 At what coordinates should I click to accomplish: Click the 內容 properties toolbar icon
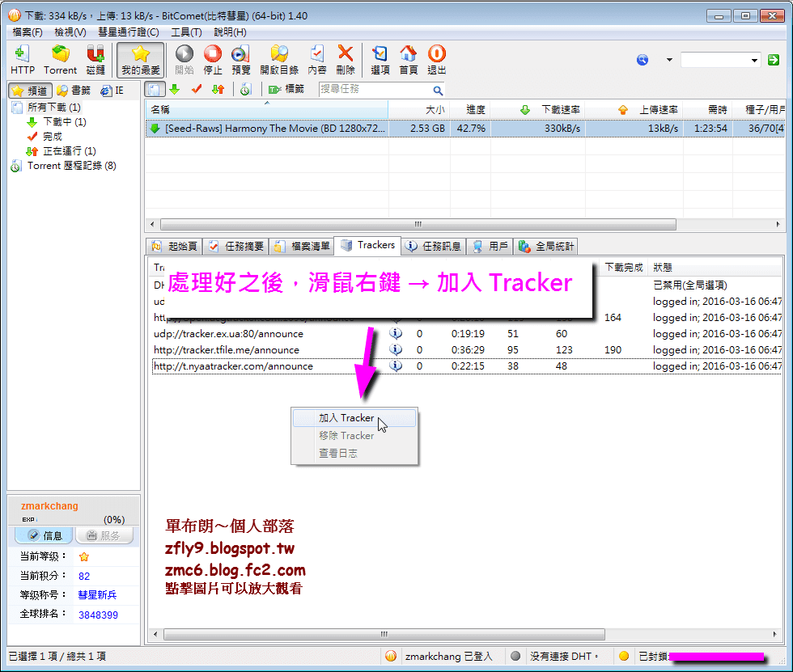[x=317, y=60]
